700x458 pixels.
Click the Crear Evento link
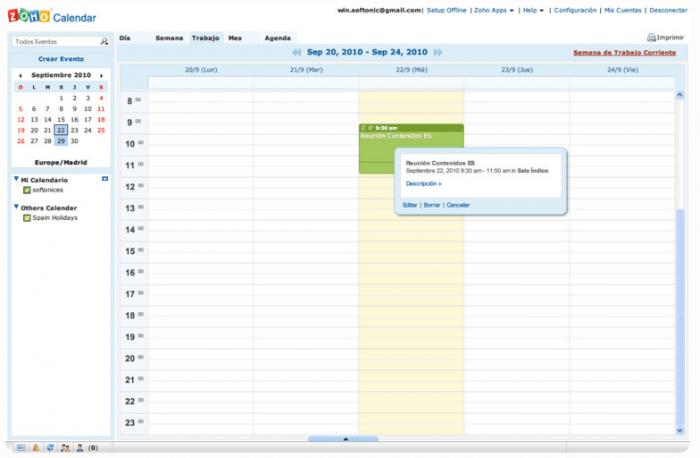(61, 59)
